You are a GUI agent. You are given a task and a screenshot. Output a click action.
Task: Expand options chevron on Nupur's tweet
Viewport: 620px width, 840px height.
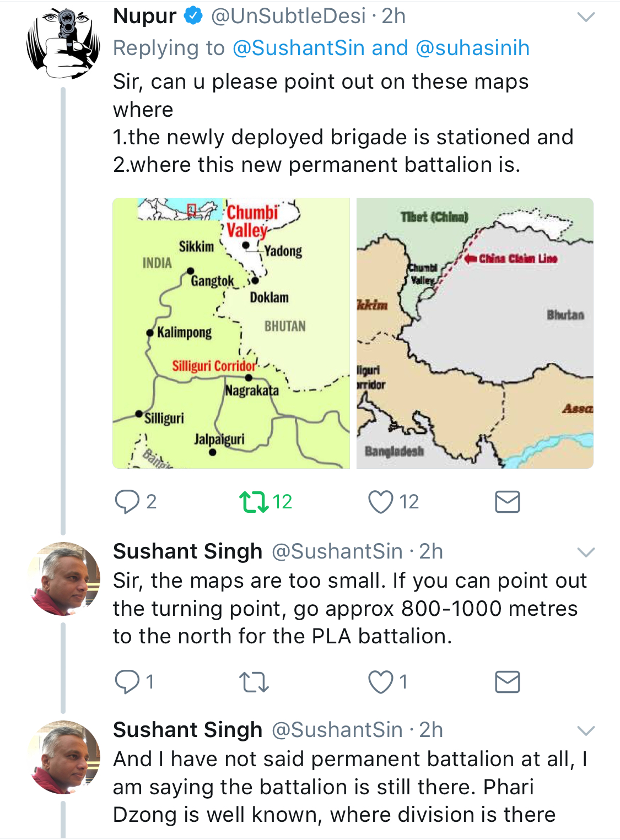coord(585,18)
